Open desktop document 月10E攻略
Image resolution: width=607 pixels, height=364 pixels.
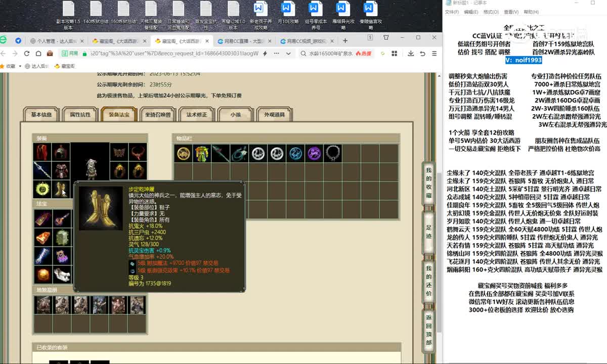coord(287,14)
